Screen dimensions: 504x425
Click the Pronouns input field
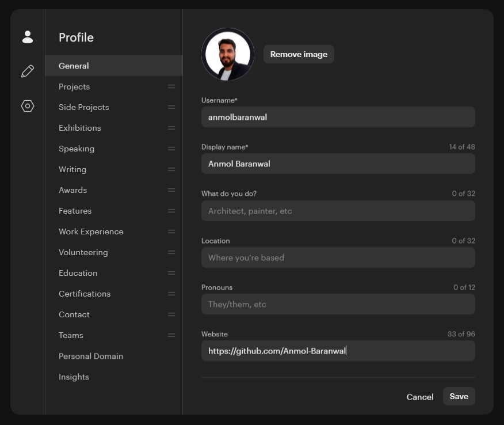[338, 304]
